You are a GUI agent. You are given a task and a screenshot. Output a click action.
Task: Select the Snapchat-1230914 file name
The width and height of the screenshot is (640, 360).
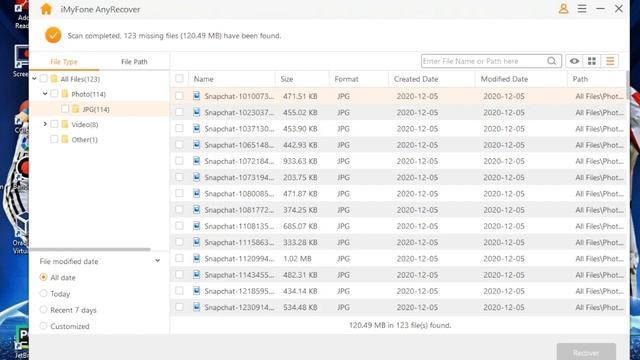[239, 307]
